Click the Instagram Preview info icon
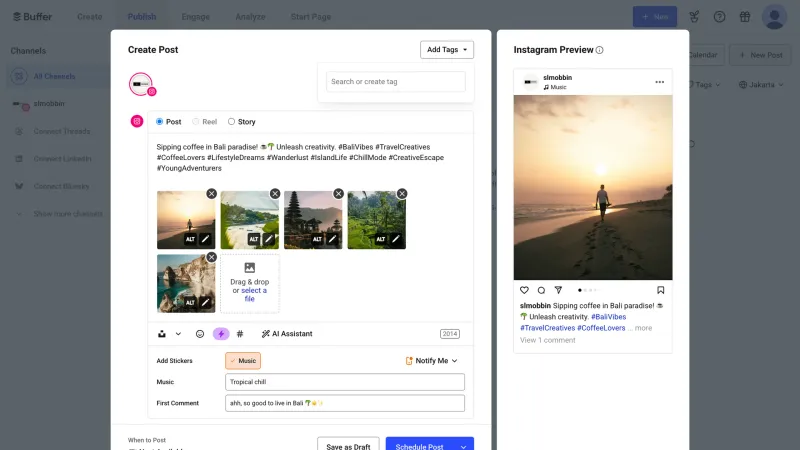 (599, 50)
